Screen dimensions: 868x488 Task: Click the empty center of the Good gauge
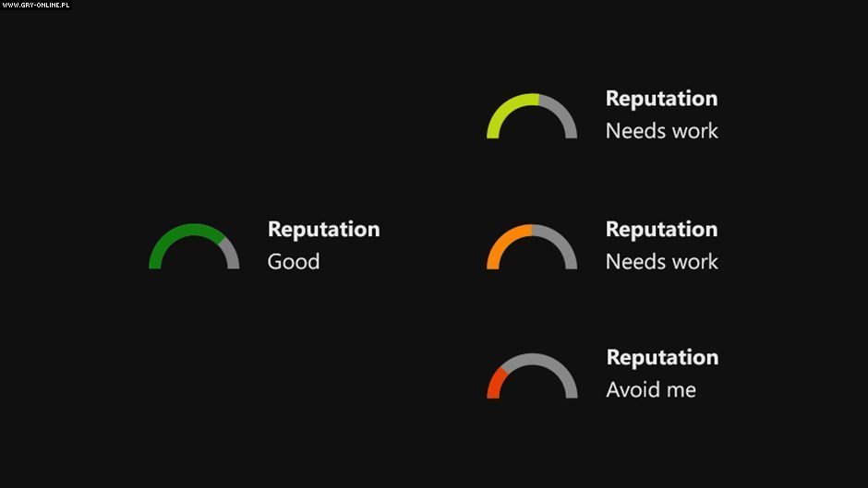[194, 256]
